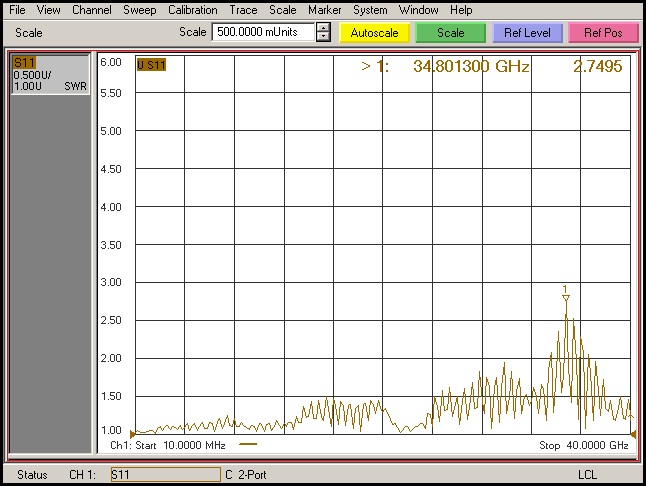Select the S11 trace label inside the graph
This screenshot has height=486, width=646.
pos(151,65)
